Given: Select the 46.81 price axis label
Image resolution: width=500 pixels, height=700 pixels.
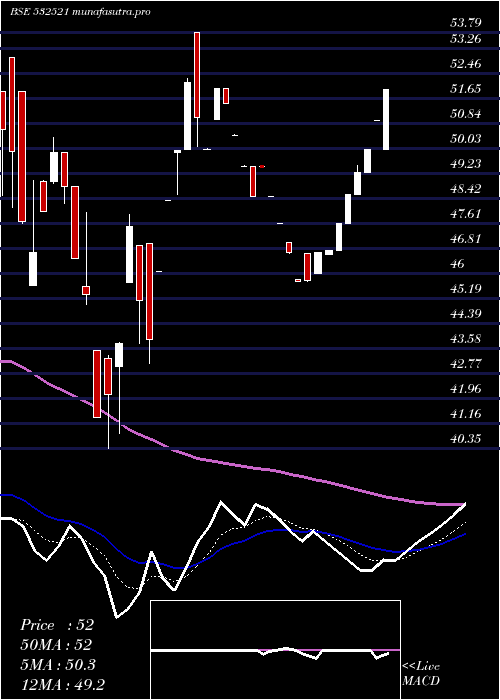Looking at the screenshot, I should 466,239.
